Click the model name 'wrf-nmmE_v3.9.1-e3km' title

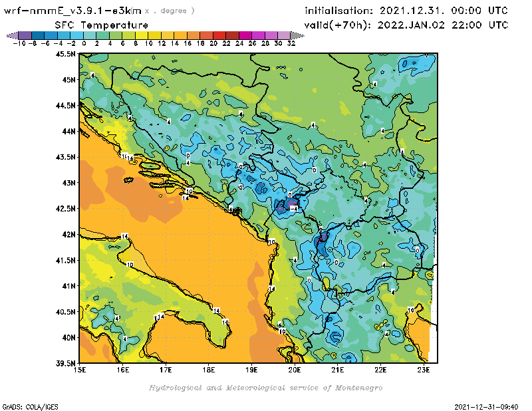(72, 11)
